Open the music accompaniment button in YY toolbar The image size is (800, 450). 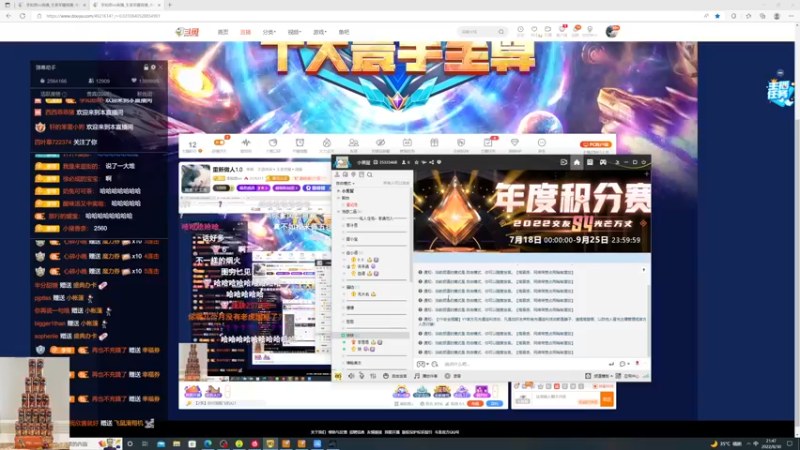pos(426,376)
